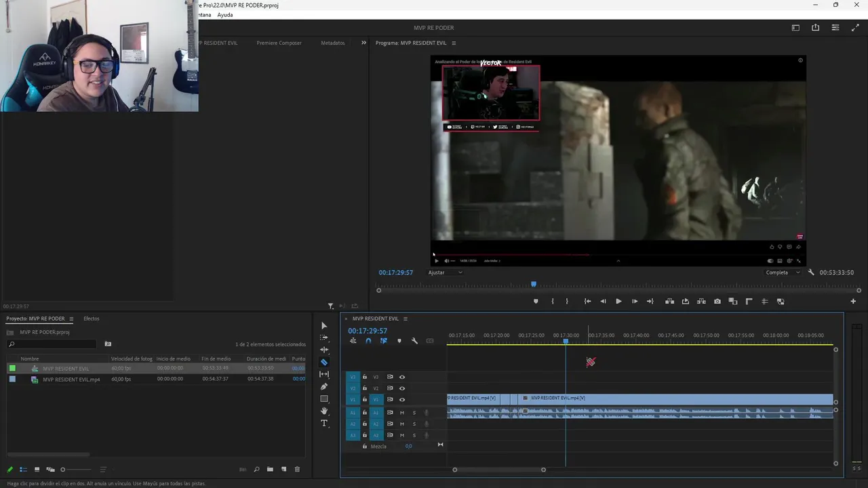The height and width of the screenshot is (488, 868).
Task: Select the Razor tool
Action: point(324,362)
